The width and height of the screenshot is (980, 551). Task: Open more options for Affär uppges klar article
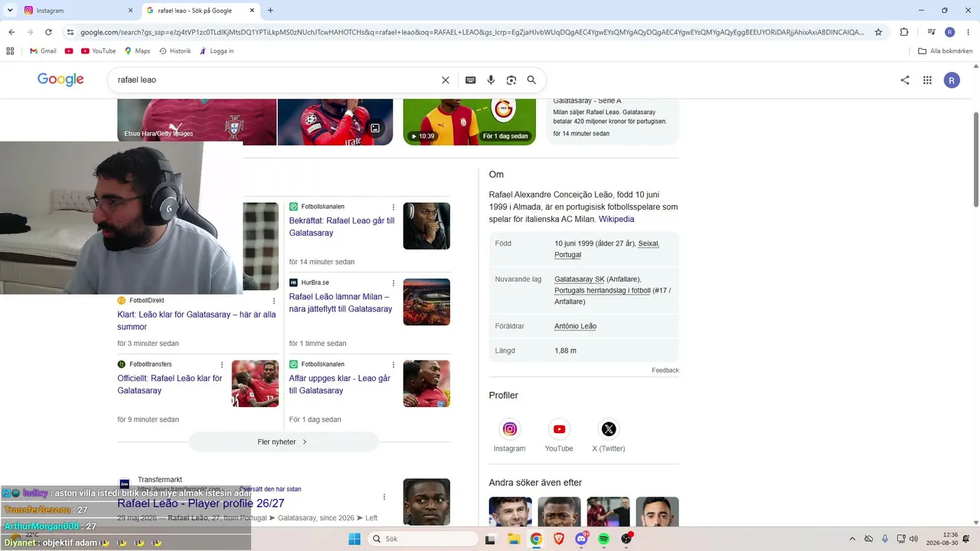394,365
